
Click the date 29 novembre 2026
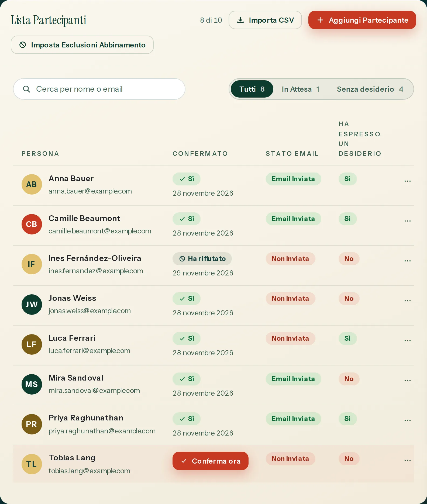click(x=203, y=273)
